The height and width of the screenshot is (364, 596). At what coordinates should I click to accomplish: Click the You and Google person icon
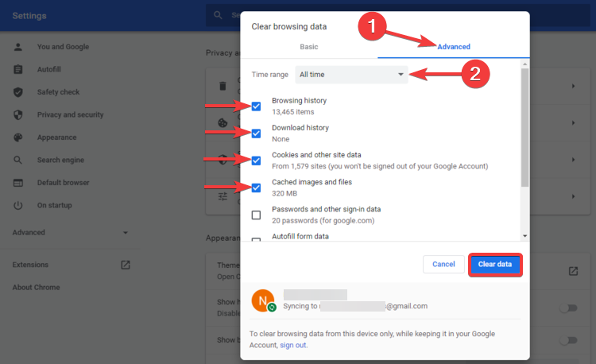17,47
